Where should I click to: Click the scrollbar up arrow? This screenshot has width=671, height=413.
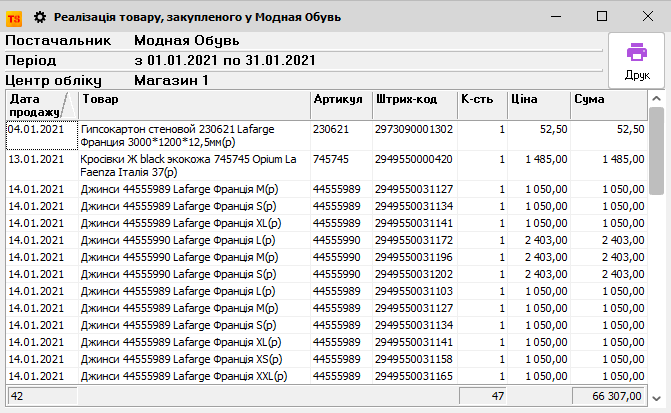pyautogui.click(x=657, y=99)
